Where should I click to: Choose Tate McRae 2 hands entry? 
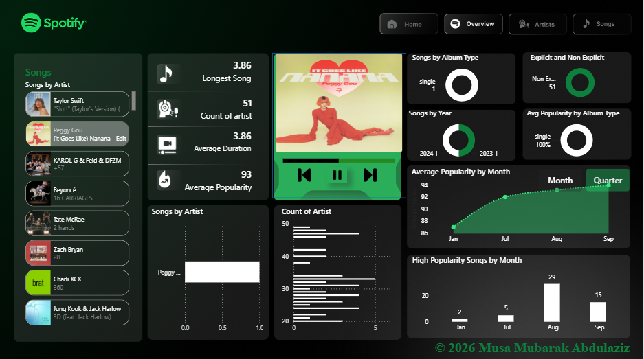click(x=77, y=223)
